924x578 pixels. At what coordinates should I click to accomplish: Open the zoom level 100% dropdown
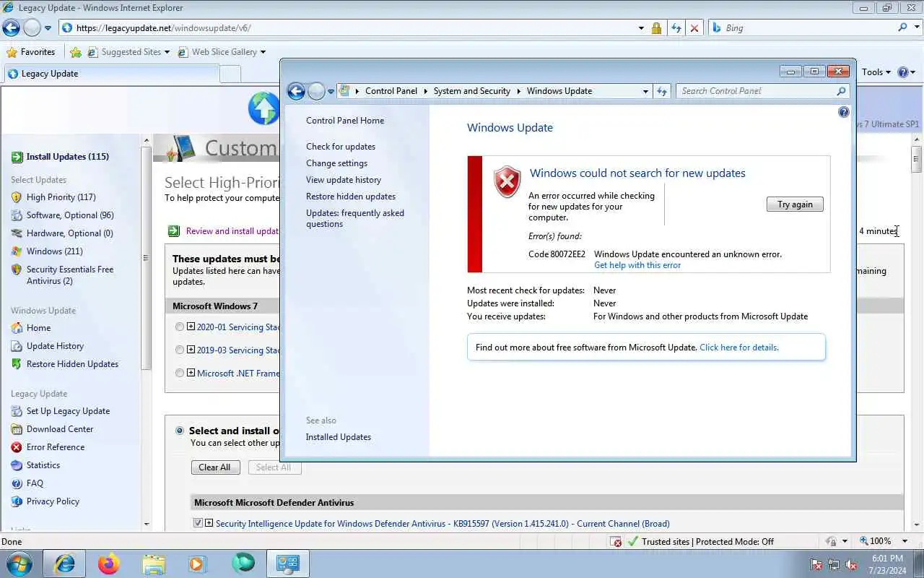(x=906, y=541)
